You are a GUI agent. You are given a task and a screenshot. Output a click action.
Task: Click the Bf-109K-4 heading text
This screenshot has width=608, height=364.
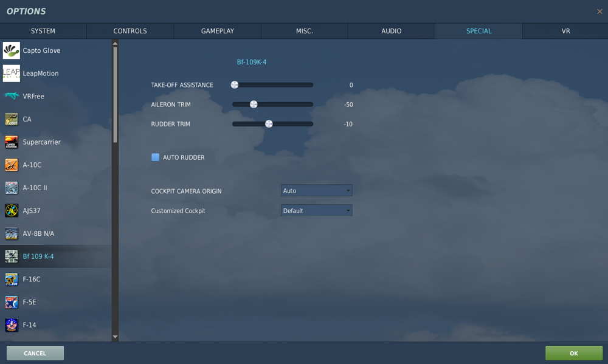pyautogui.click(x=252, y=62)
